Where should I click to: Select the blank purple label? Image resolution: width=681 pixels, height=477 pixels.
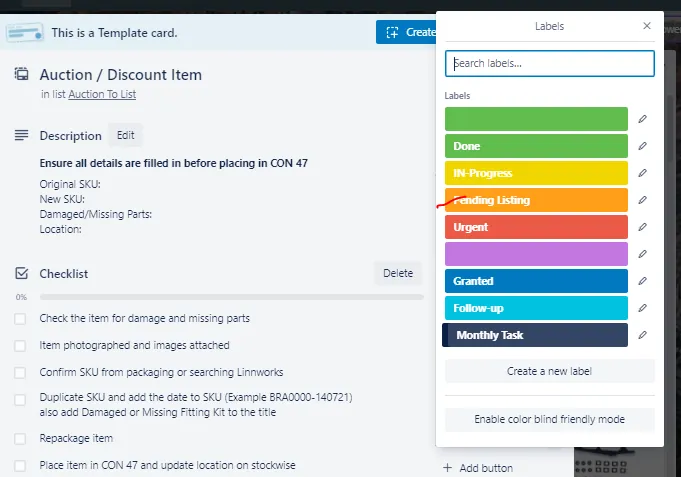[x=536, y=254]
